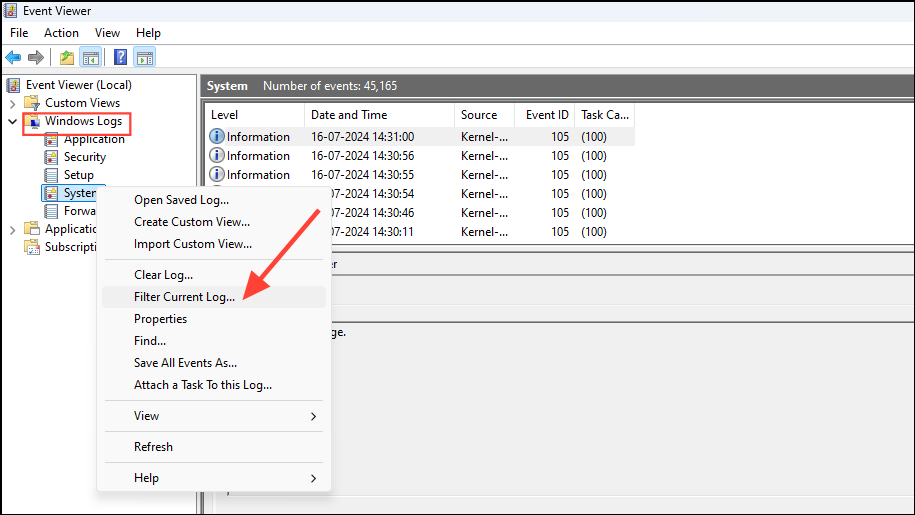
Task: Select Find... in context menu
Action: (214, 341)
